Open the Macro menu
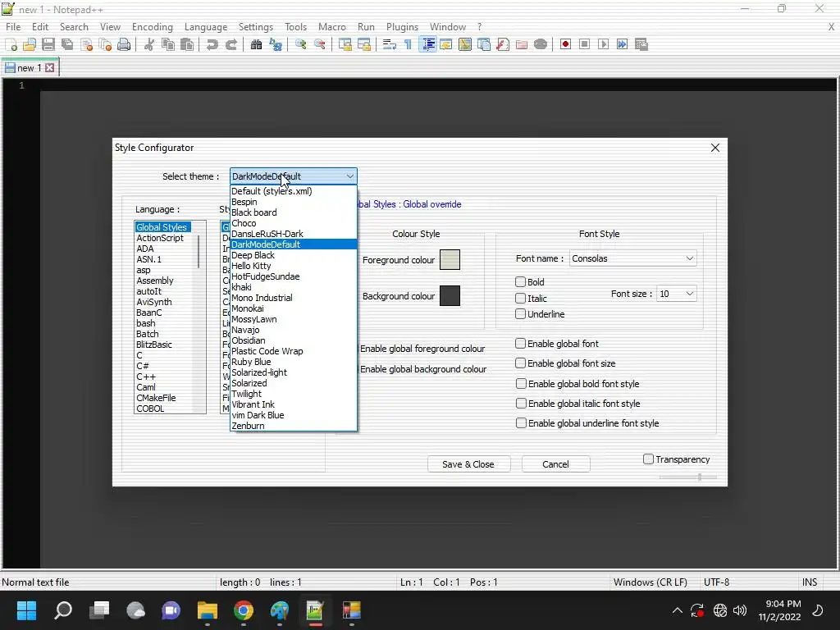The height and width of the screenshot is (630, 840). 331,27
